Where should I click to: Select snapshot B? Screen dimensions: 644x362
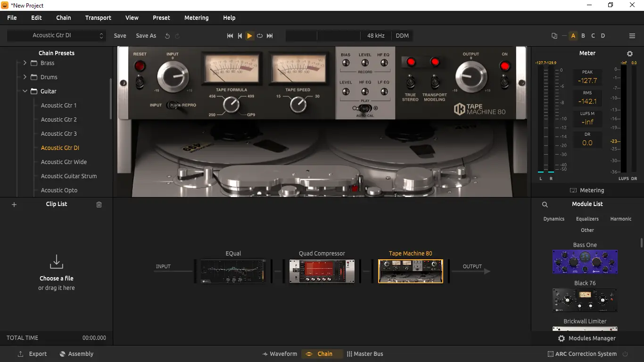pyautogui.click(x=583, y=36)
